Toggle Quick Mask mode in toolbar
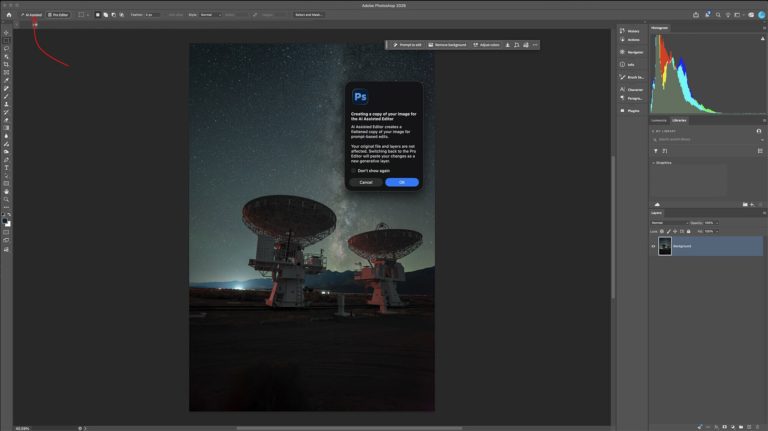The height and width of the screenshot is (431, 768). click(6, 233)
